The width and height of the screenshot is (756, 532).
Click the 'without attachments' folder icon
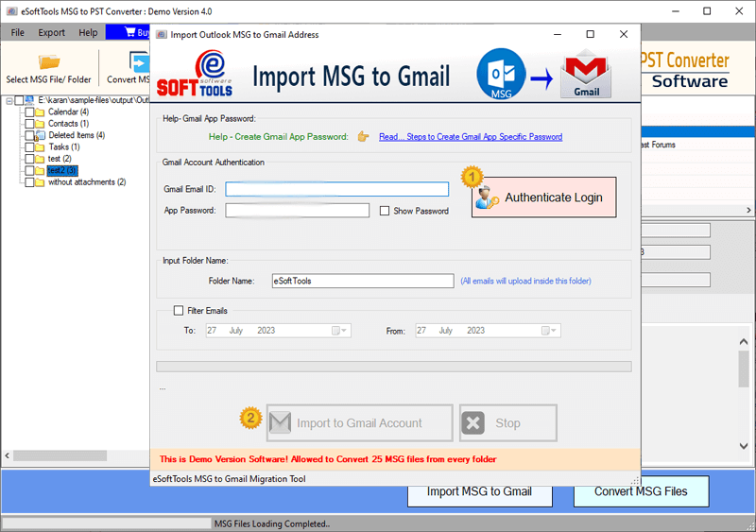[x=40, y=182]
